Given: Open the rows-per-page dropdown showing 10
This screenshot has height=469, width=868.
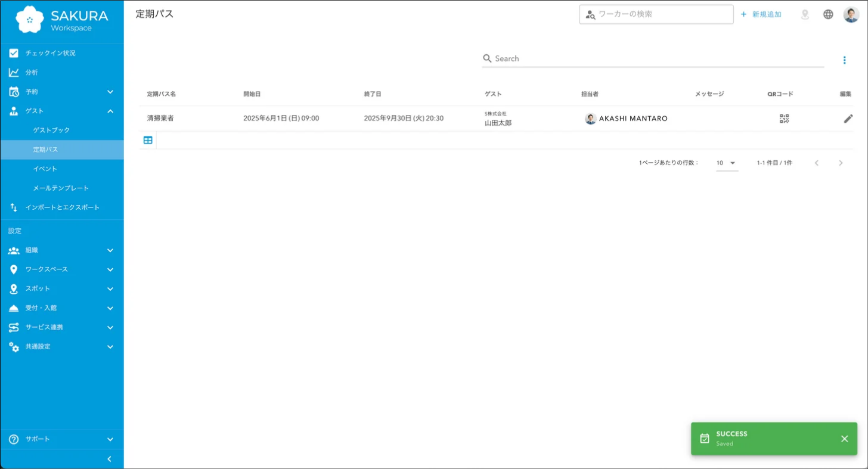Looking at the screenshot, I should click(727, 163).
